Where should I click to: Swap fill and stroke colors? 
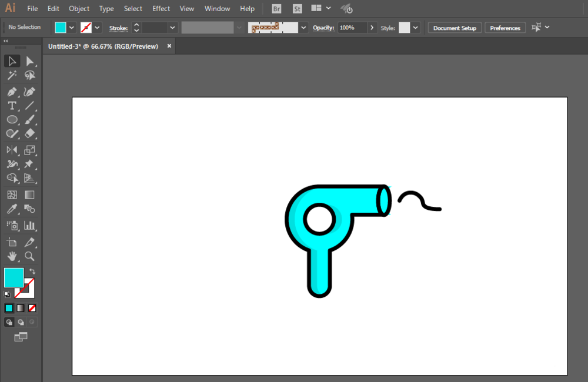click(32, 272)
